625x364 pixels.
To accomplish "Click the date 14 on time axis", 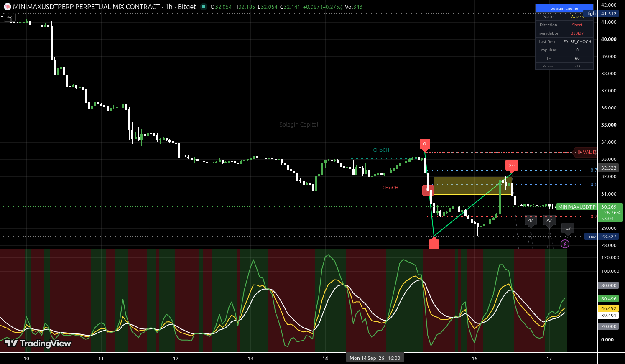I will (325, 358).
